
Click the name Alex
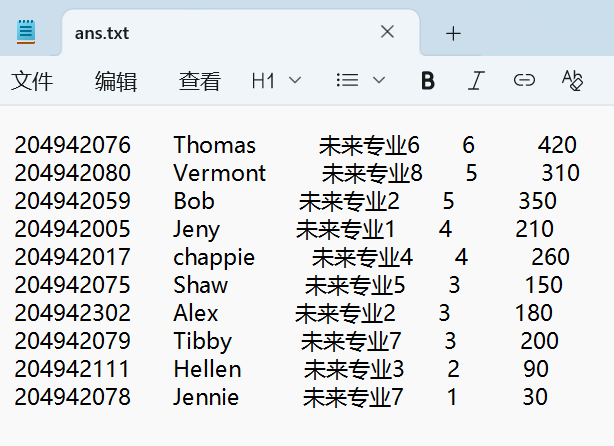[x=196, y=313]
